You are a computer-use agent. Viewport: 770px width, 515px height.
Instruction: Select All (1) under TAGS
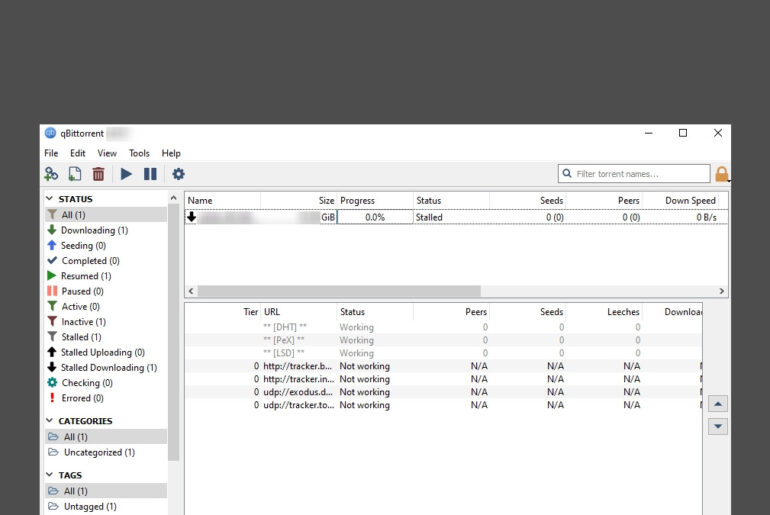point(106,490)
